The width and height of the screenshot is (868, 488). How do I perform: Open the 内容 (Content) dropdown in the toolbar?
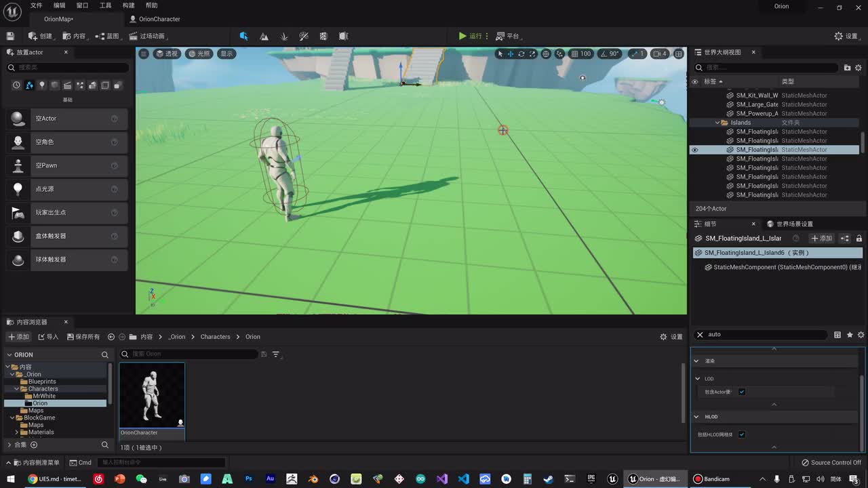[75, 36]
